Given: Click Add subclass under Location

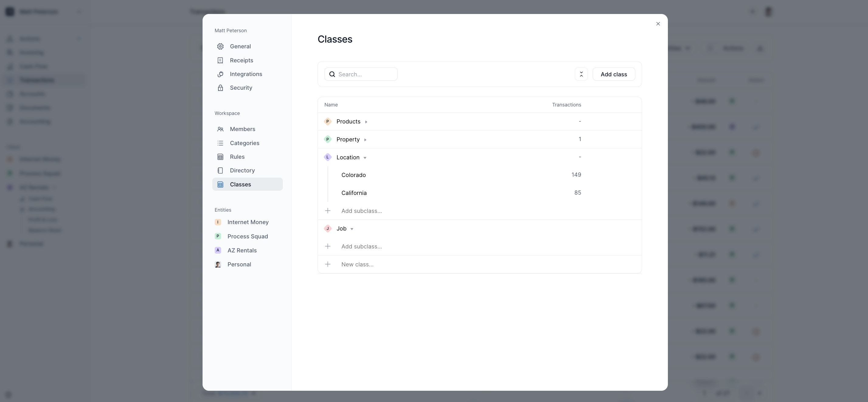Looking at the screenshot, I should tap(361, 211).
